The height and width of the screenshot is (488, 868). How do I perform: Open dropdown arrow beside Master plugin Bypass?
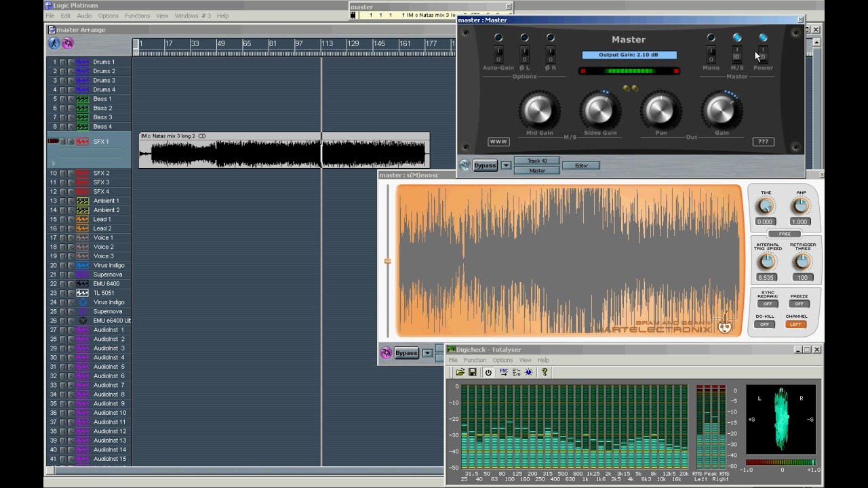click(x=506, y=165)
